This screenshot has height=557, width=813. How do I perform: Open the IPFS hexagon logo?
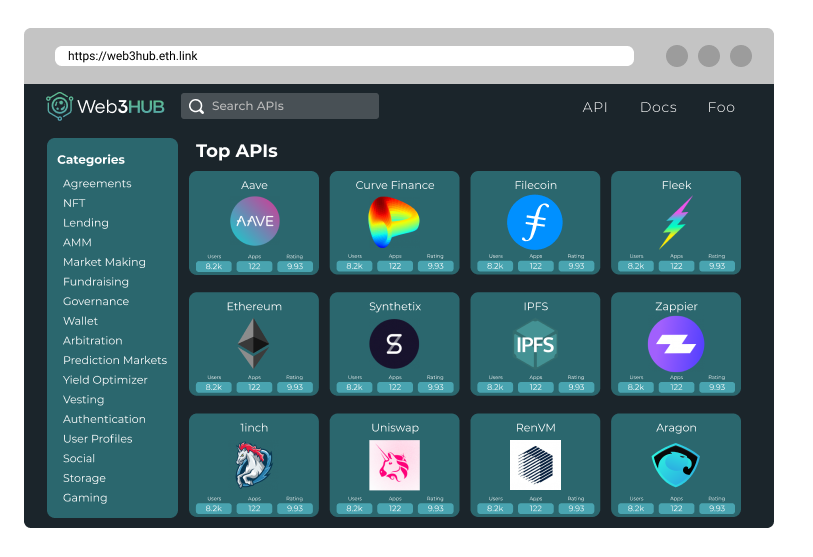click(535, 344)
